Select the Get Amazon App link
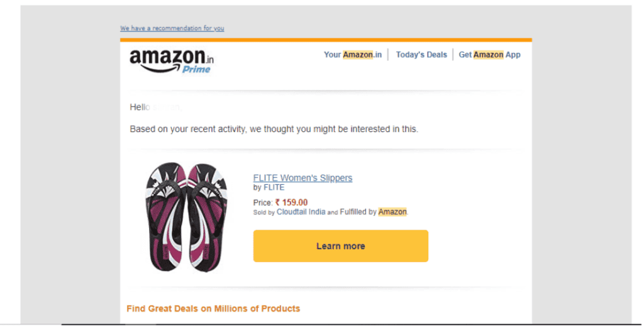The height and width of the screenshot is (327, 644). click(489, 55)
